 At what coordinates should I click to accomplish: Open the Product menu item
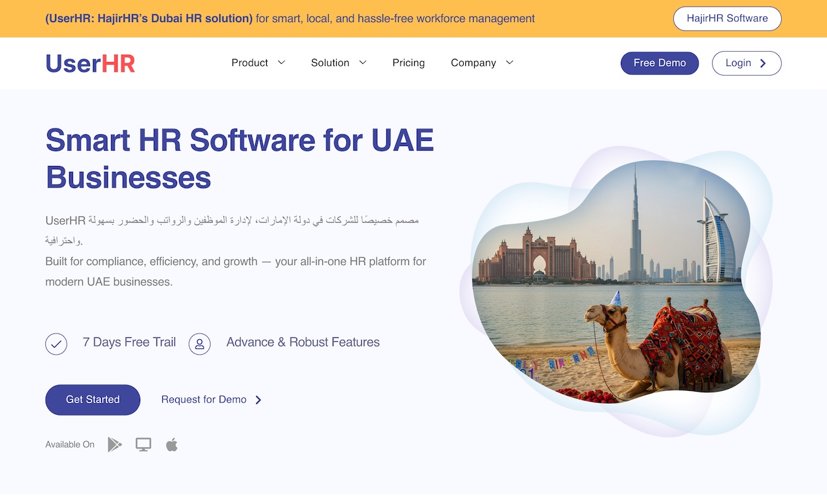[x=249, y=63]
